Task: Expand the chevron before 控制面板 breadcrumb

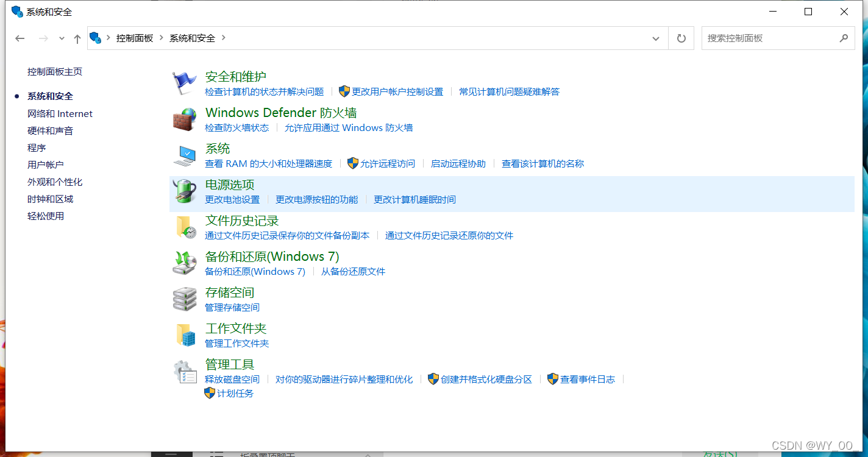Action: [x=108, y=38]
